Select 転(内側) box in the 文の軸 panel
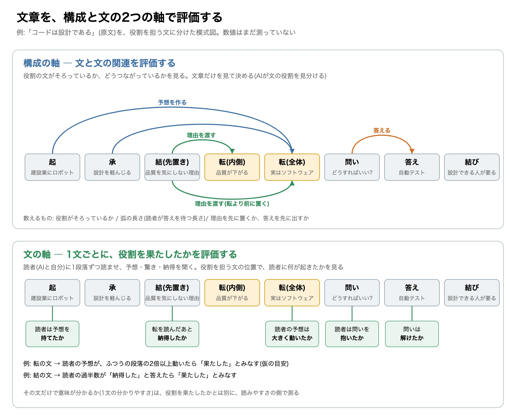 coord(232,293)
